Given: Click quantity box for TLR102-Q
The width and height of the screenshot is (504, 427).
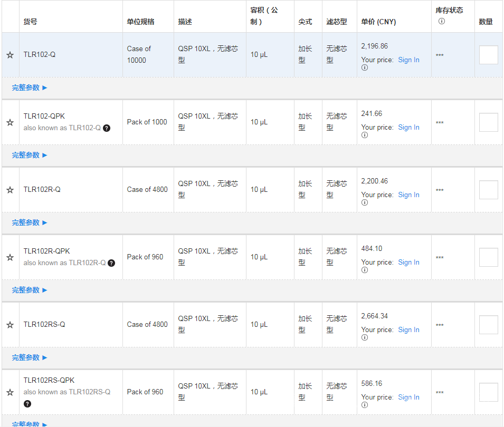Looking at the screenshot, I should coord(488,55).
